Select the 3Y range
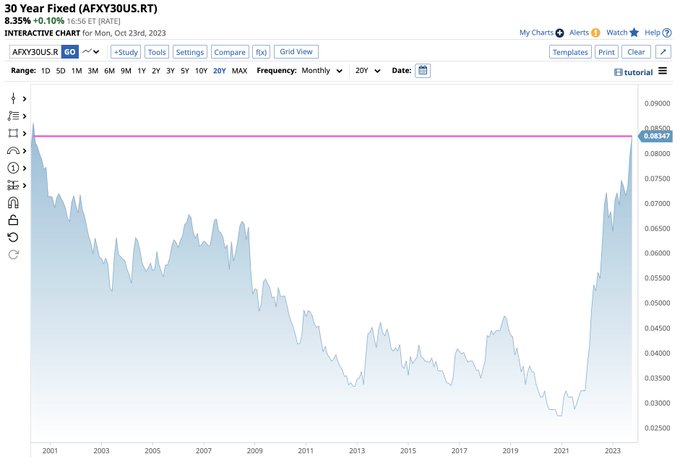The image size is (680, 467). (170, 71)
